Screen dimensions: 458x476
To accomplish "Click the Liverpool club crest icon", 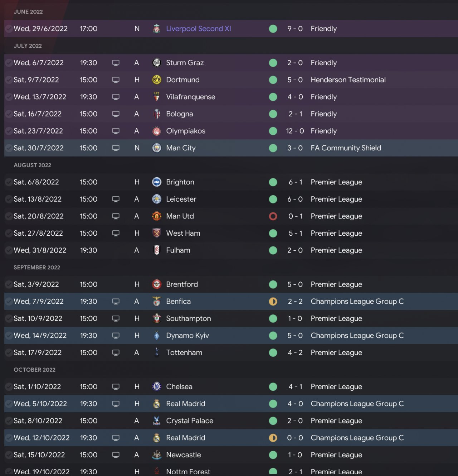I will (x=156, y=29).
